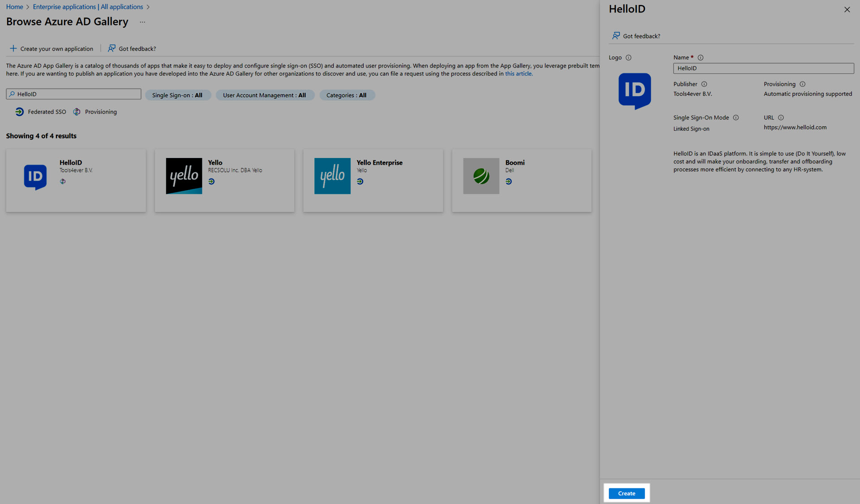Close the HelloID side panel
This screenshot has width=860, height=504.
(847, 9)
